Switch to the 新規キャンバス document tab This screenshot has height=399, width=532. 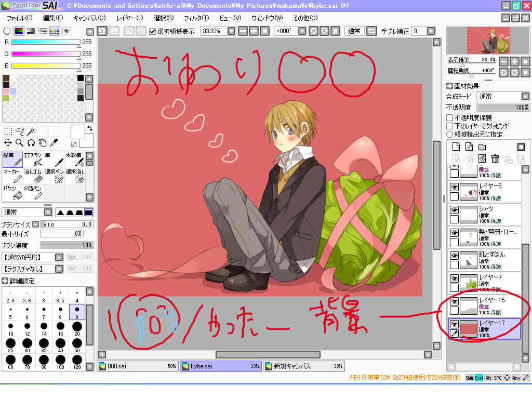pos(304,366)
